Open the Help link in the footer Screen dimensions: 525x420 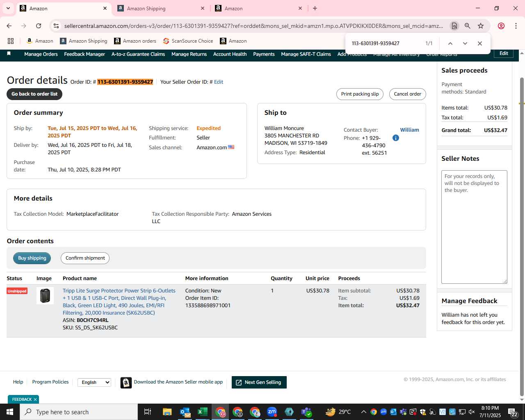18,382
